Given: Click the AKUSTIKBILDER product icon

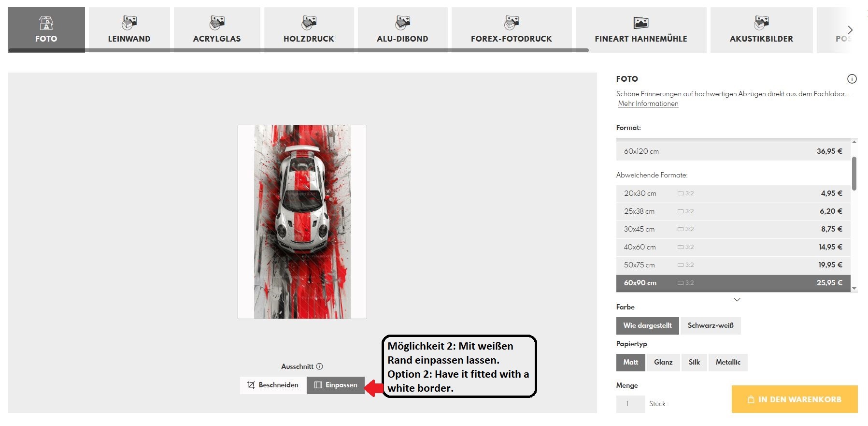Looking at the screenshot, I should [x=761, y=22].
